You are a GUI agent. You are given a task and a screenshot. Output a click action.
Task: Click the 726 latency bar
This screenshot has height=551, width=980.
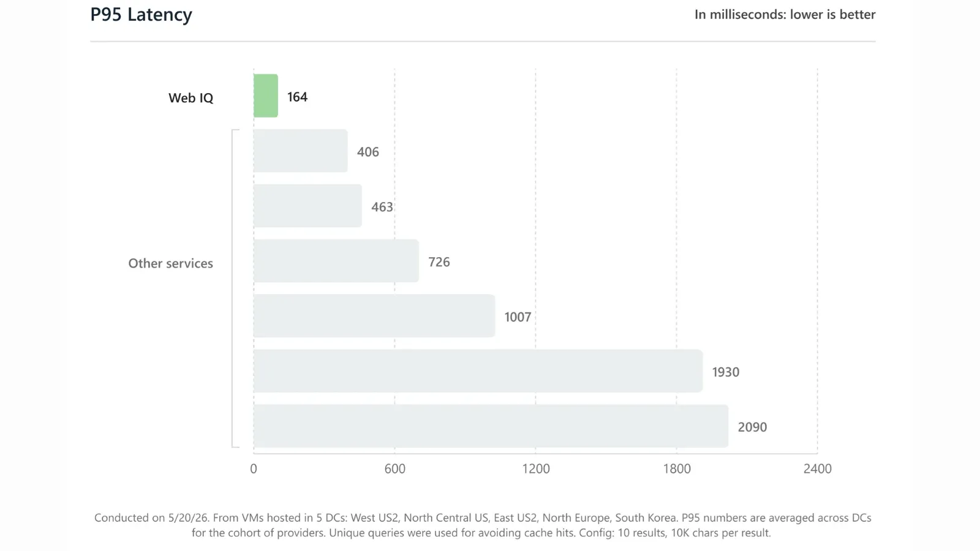[336, 261]
